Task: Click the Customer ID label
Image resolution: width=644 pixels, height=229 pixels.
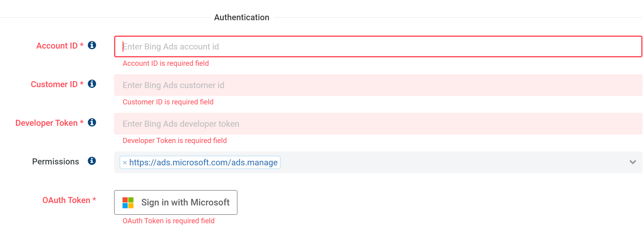Action: 57,84
